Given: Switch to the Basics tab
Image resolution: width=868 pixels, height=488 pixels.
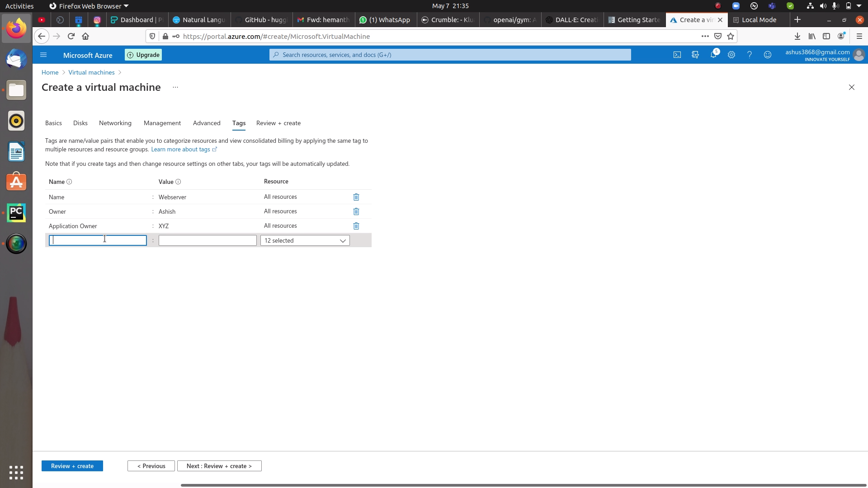Looking at the screenshot, I should pos(53,123).
